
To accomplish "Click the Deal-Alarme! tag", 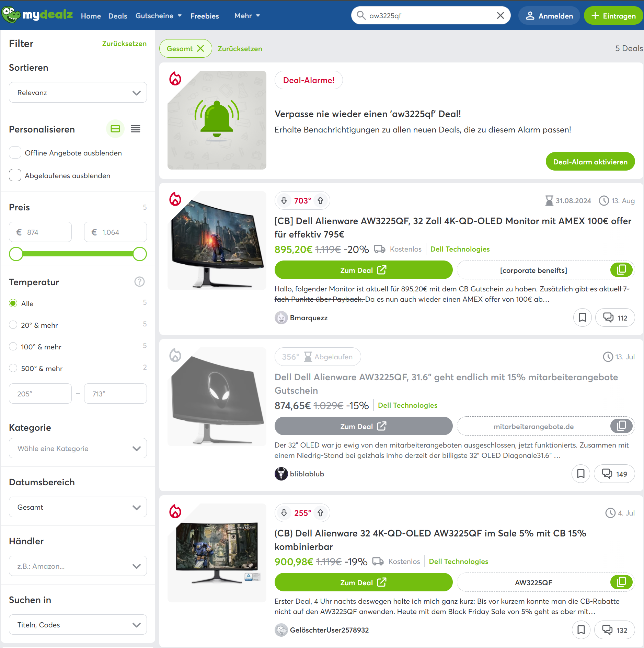I will point(309,80).
